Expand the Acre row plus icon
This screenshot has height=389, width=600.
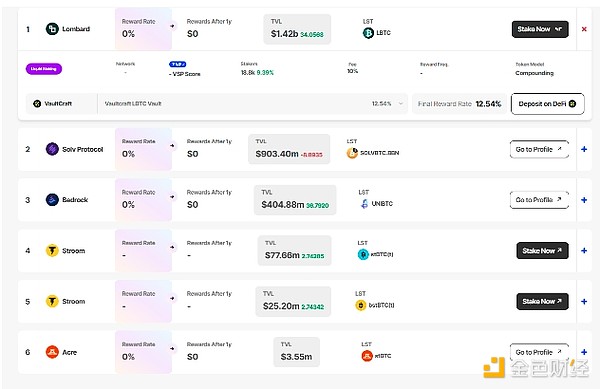coord(584,352)
